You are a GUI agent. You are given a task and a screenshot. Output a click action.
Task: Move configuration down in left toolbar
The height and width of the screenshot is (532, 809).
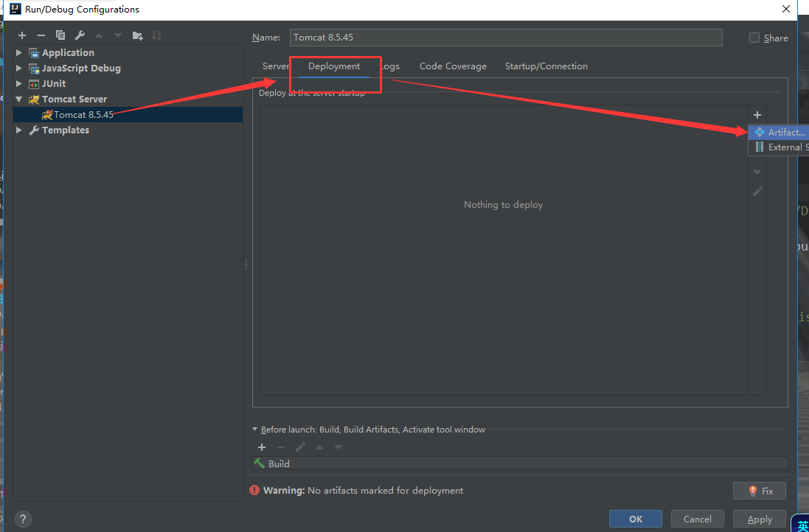(118, 35)
